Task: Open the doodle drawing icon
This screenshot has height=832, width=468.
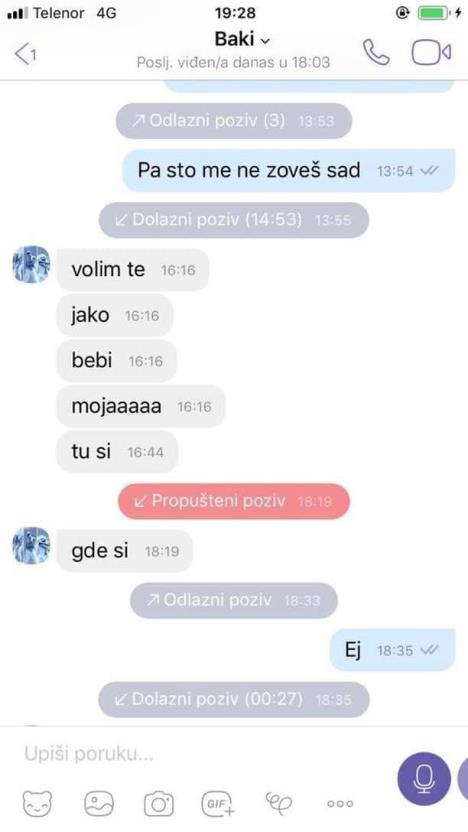Action: (279, 803)
